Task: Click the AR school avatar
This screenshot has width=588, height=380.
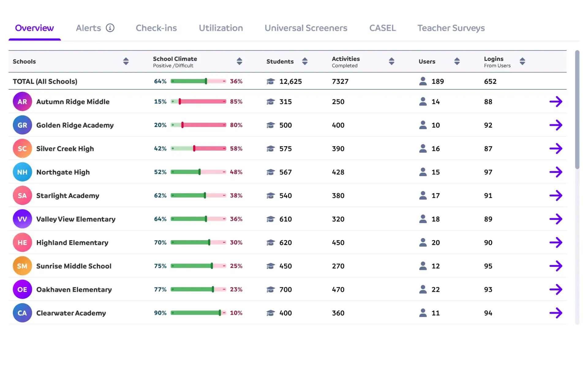Action: (x=22, y=102)
